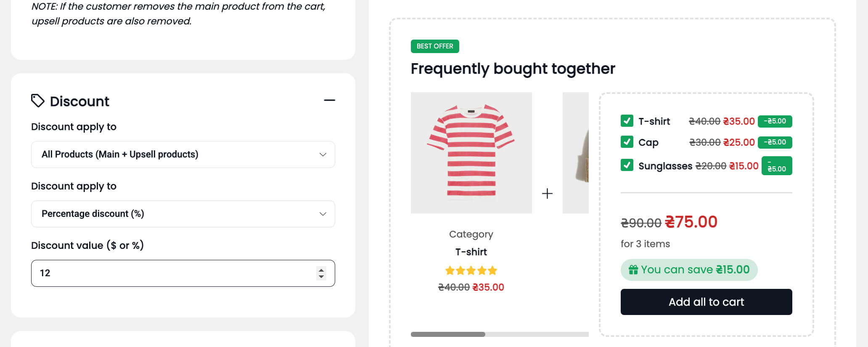The image size is (868, 347).
Task: Open the T-shirt product title link
Action: point(471,252)
